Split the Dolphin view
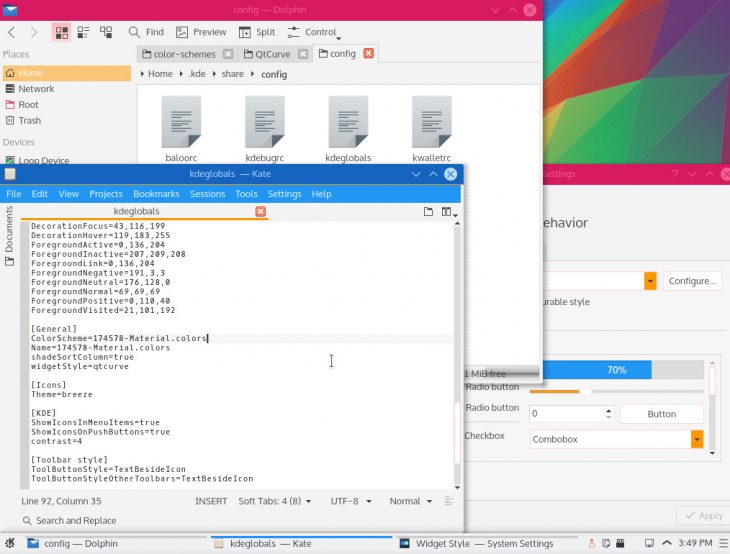The width and height of the screenshot is (730, 554). (257, 32)
